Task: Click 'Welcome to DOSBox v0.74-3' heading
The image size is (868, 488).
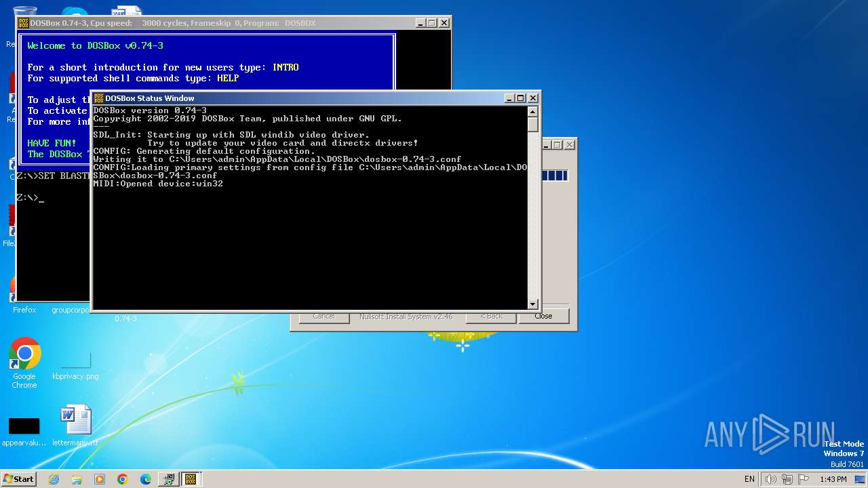Action: click(x=95, y=45)
